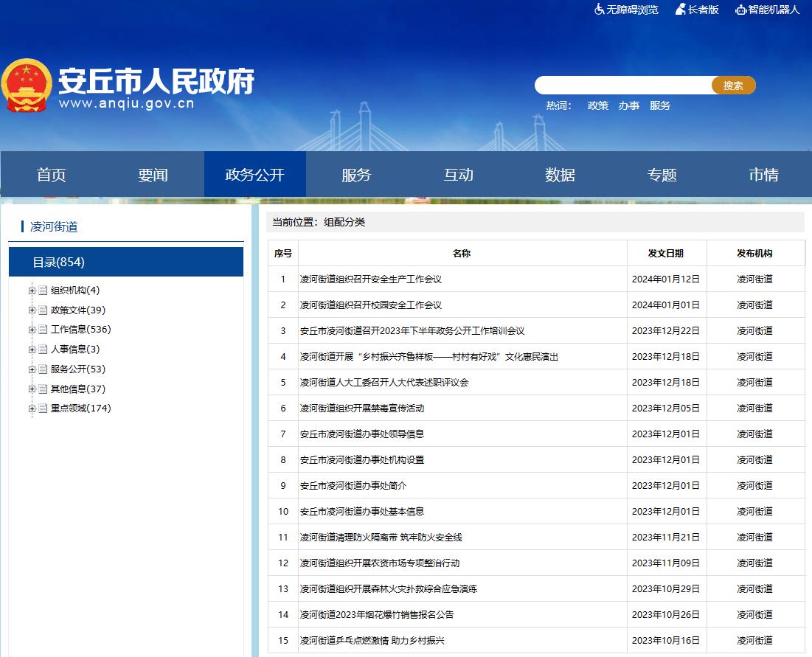Open the 服务 navigation tab
This screenshot has height=657, width=812.
[356, 175]
